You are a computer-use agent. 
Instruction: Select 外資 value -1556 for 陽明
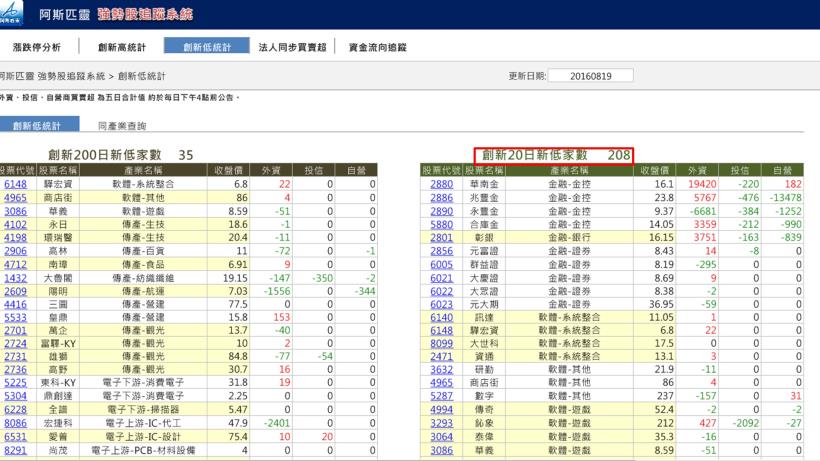point(277,291)
